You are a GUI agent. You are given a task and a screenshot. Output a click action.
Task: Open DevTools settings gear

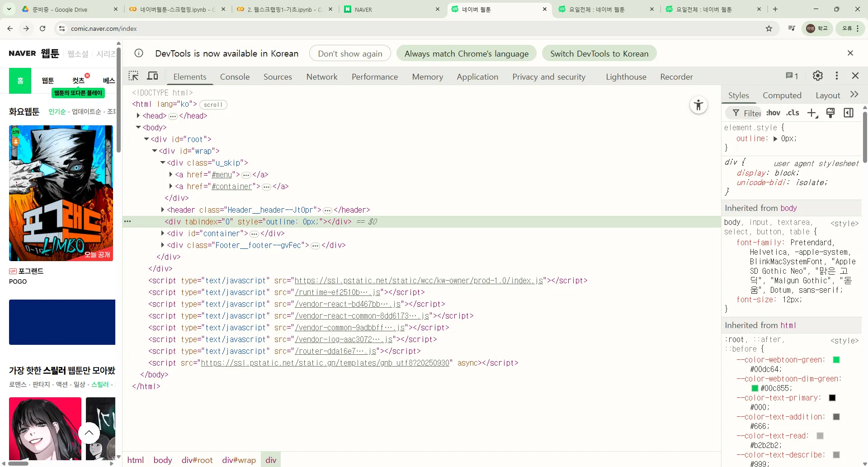[817, 76]
